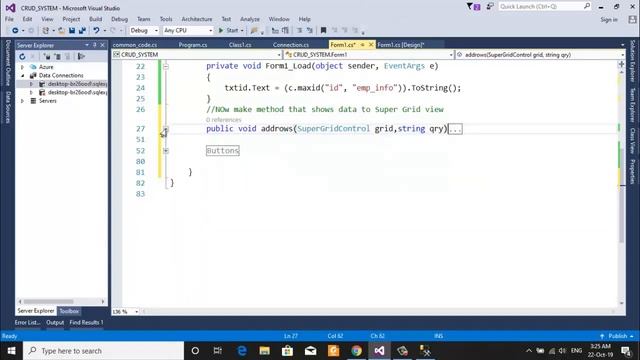This screenshot has height=360, width=640.
Task: Click the Open File folder icon
Action: point(61,31)
